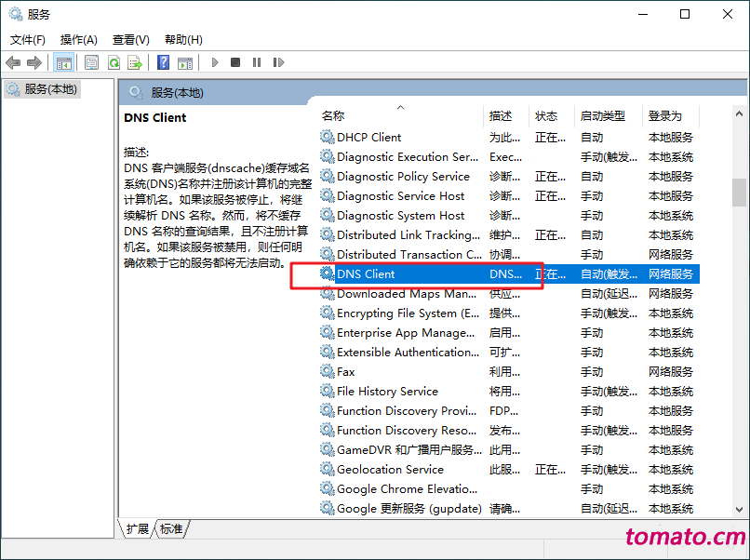Select the DNS Client service row
Viewport: 750px width, 560px height.
pos(509,274)
